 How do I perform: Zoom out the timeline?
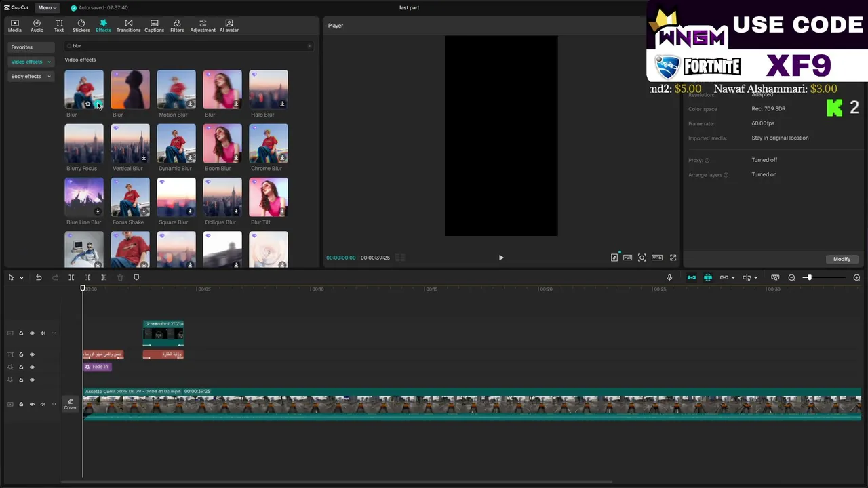pyautogui.click(x=791, y=277)
